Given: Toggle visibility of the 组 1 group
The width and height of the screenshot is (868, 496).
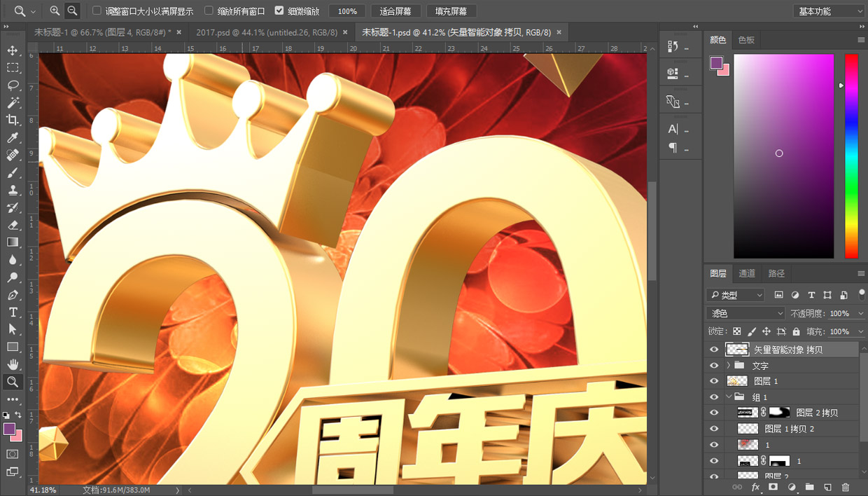Looking at the screenshot, I should (x=714, y=397).
